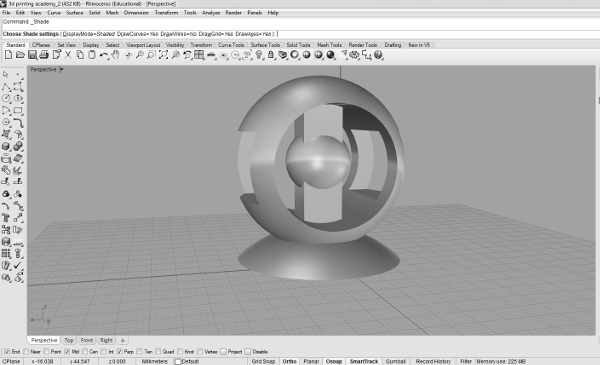Click the four-viewport layout icon
Viewport: 600px width, 365px height.
click(x=199, y=55)
